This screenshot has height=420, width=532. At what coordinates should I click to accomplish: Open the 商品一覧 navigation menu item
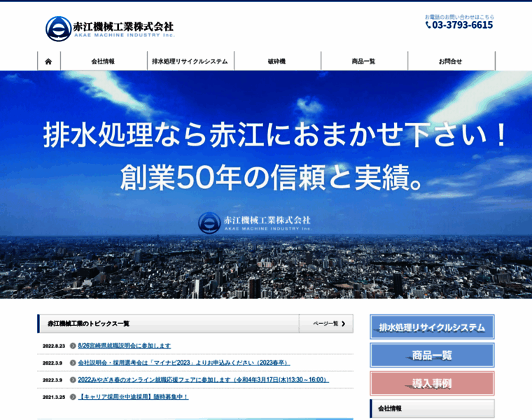click(x=364, y=62)
